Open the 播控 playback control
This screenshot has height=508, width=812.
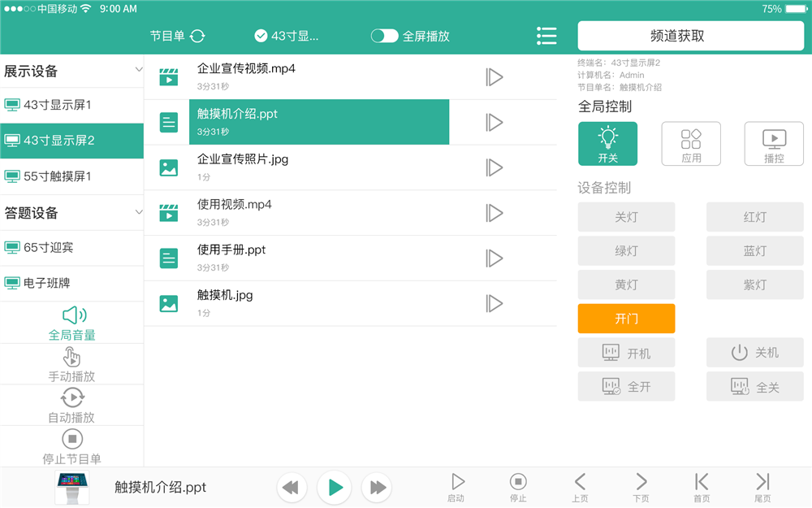[x=773, y=143]
